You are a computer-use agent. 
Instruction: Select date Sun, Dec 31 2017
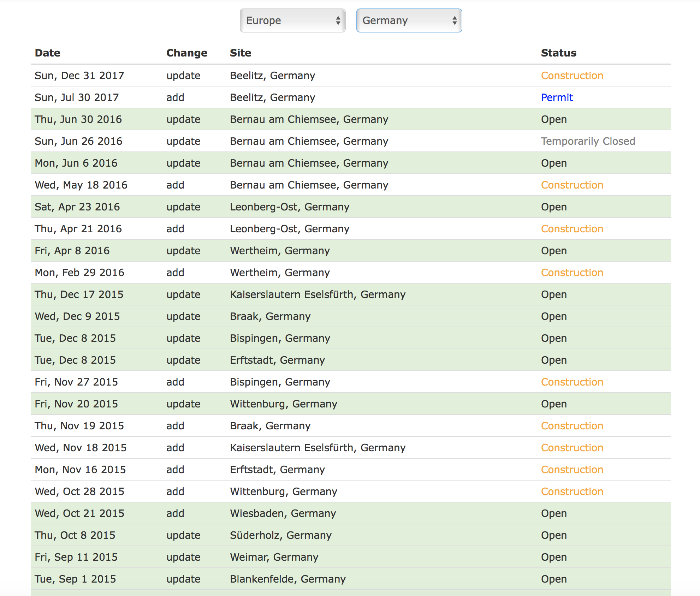[79, 76]
